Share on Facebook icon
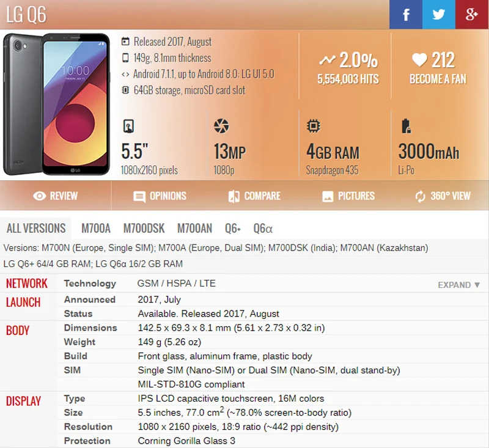 (406, 14)
